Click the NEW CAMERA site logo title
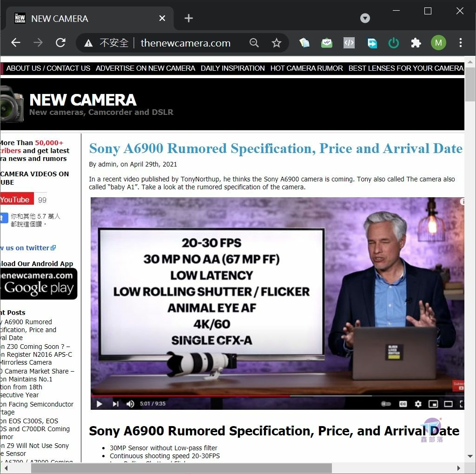 (x=83, y=100)
